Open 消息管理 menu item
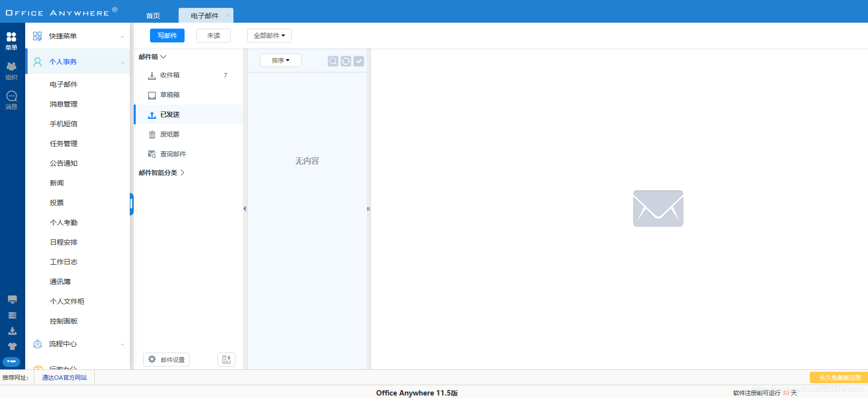 click(64, 104)
